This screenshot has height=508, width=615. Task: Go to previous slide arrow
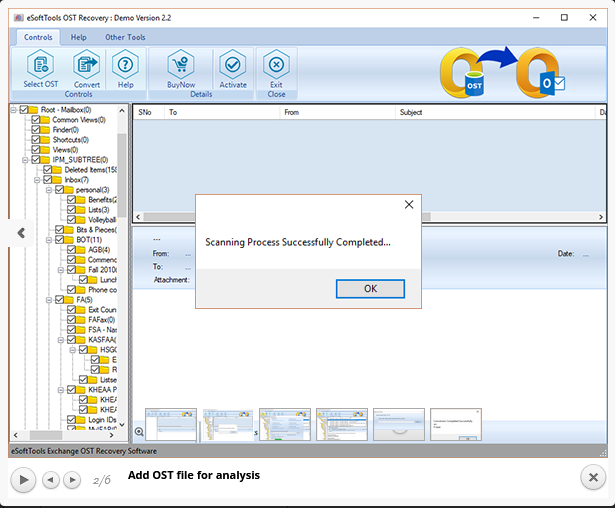coord(51,479)
